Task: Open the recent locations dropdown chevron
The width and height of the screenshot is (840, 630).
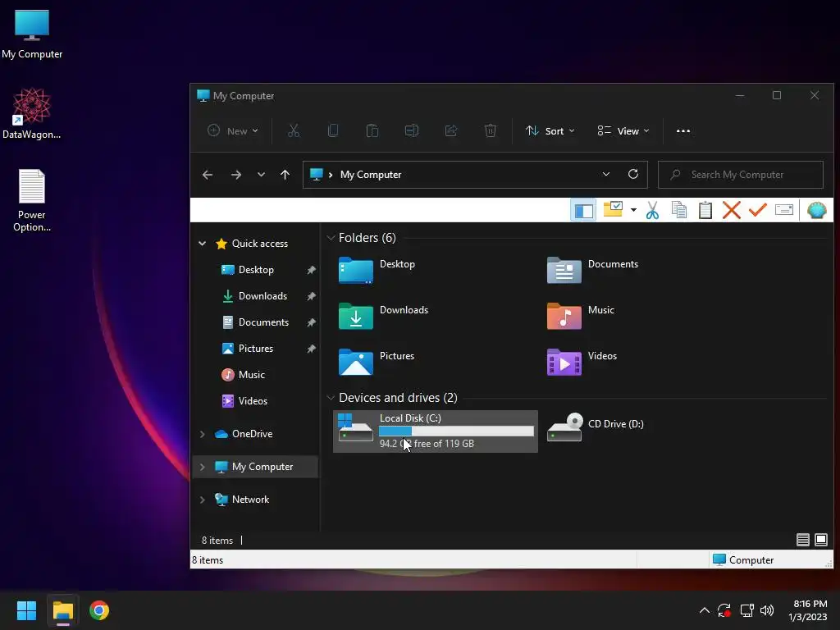Action: [x=261, y=175]
